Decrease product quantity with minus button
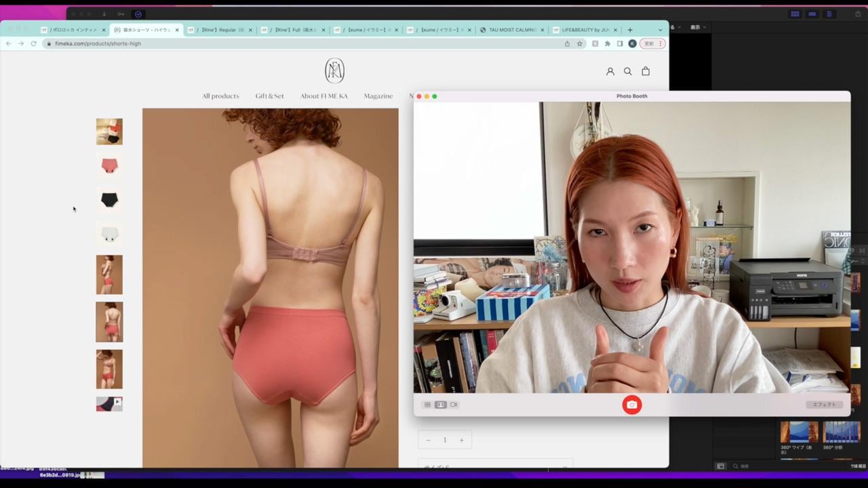 coord(428,440)
